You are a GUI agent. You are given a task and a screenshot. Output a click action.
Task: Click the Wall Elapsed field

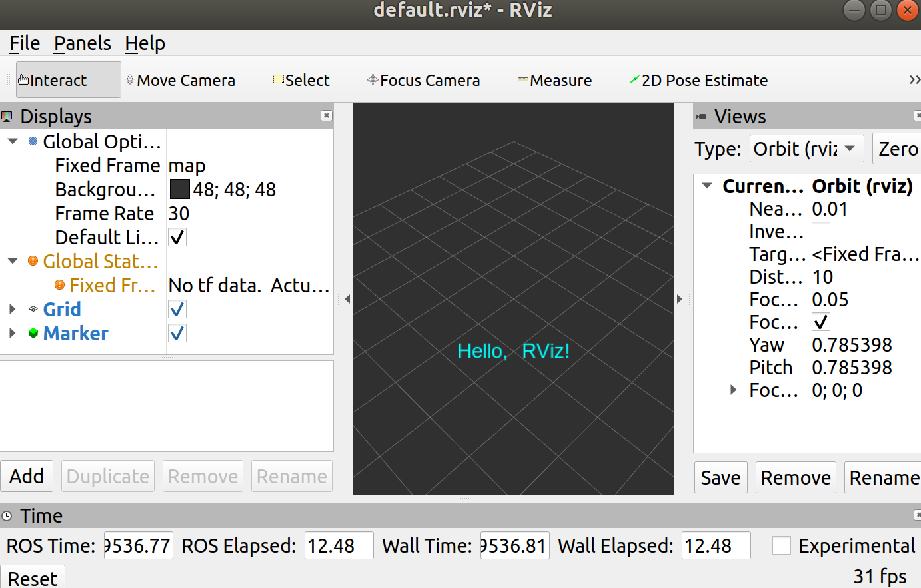tap(716, 545)
